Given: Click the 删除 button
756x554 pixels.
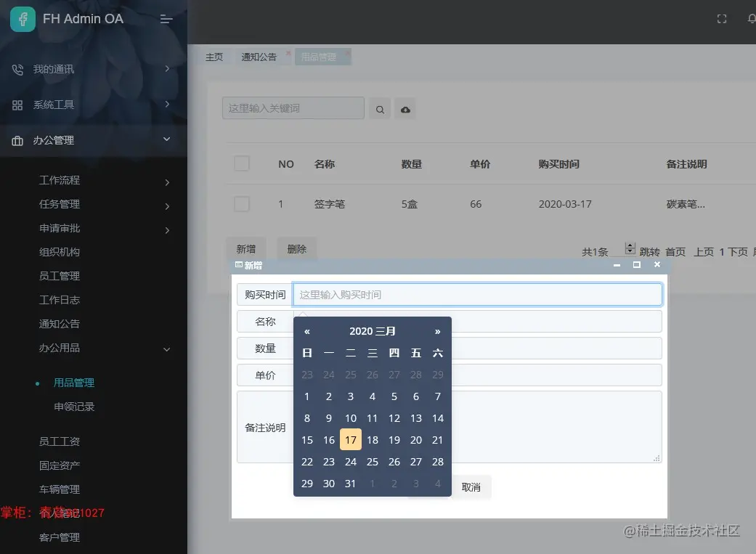Looking at the screenshot, I should [x=296, y=249].
